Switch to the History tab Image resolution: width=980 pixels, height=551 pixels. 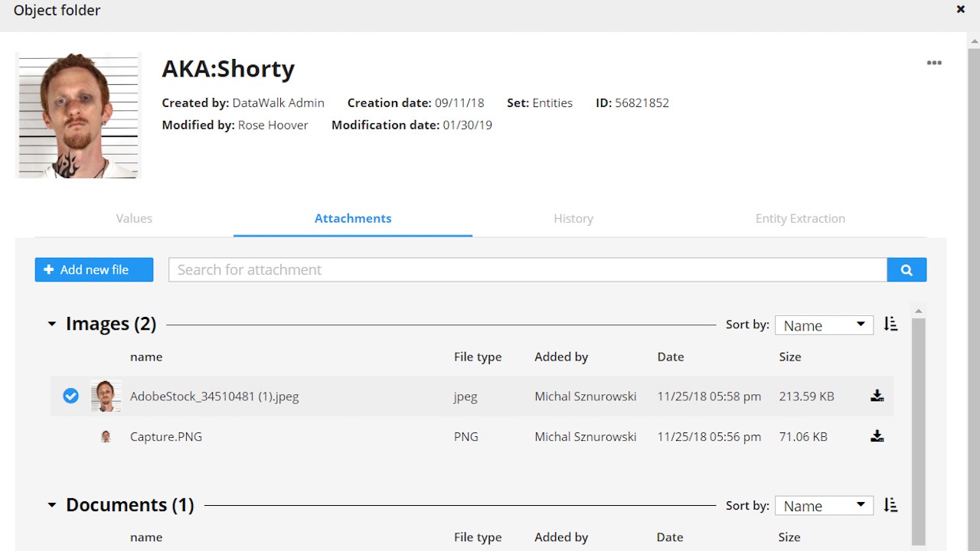(x=573, y=218)
